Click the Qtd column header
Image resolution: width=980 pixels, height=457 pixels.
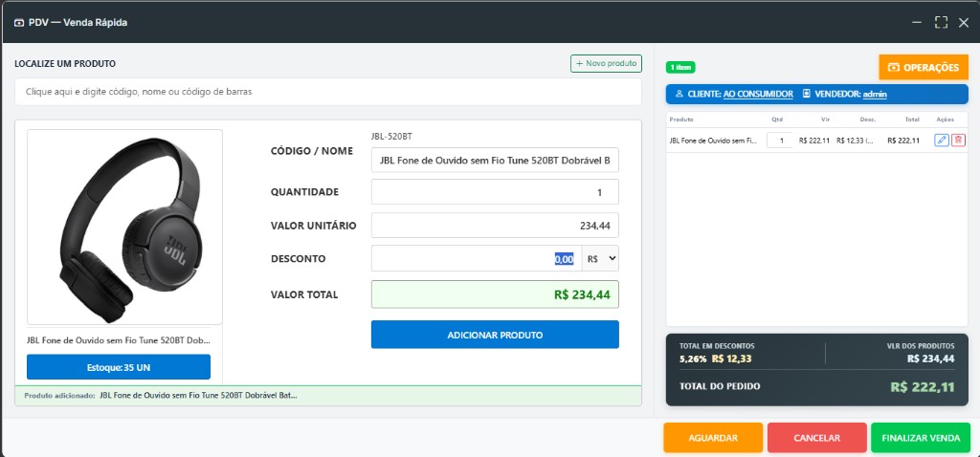[777, 120]
